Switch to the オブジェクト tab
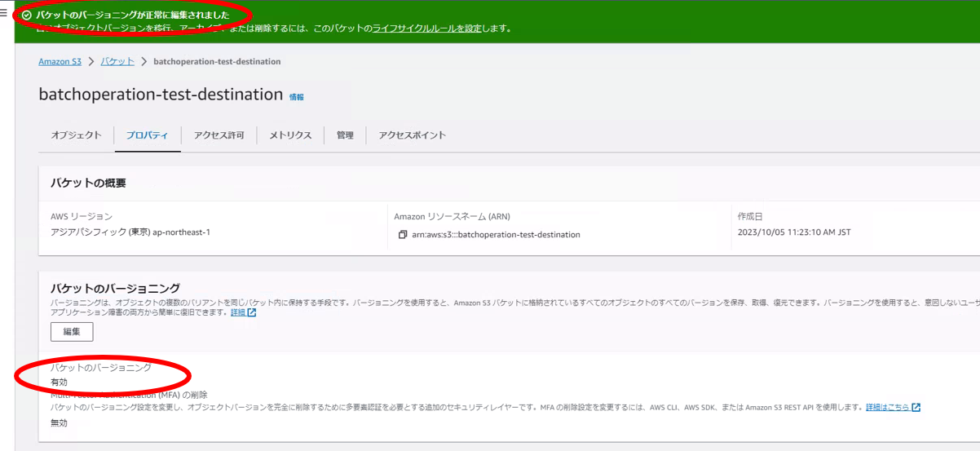The image size is (980, 451). click(x=76, y=135)
